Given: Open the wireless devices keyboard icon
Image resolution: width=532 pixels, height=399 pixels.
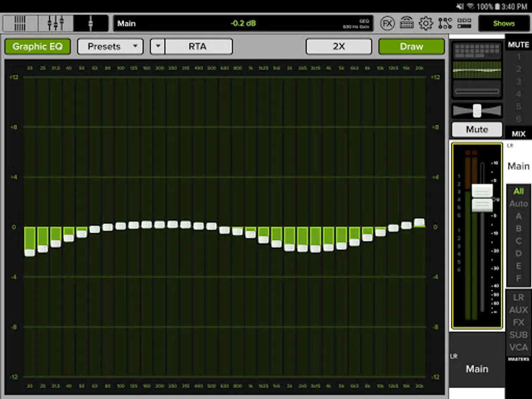Looking at the screenshot, I should point(407,23).
